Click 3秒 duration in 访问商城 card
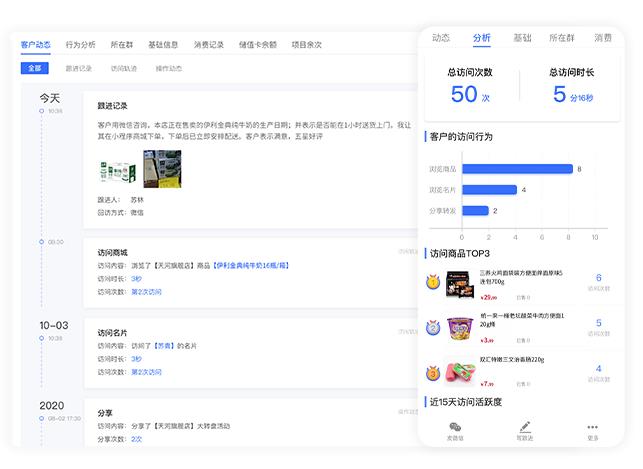 pyautogui.click(x=137, y=279)
